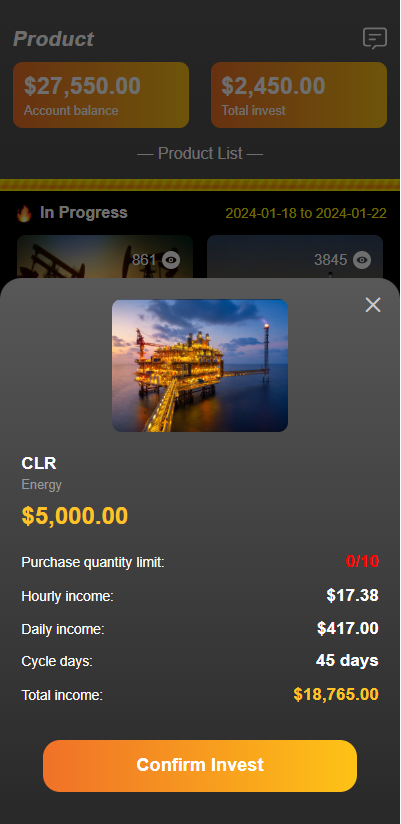The width and height of the screenshot is (401, 824).
Task: Click the In Progress section heading
Action: tap(84, 213)
